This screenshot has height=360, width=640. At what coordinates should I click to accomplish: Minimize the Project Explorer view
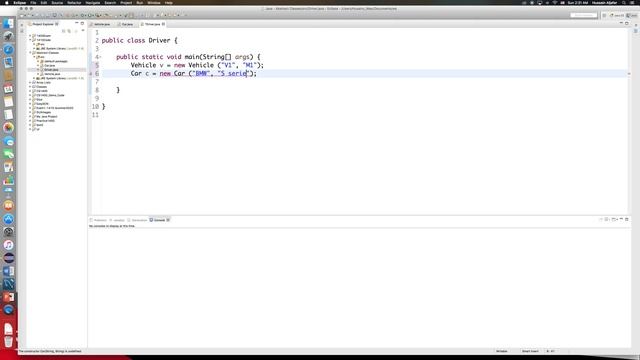point(77,23)
